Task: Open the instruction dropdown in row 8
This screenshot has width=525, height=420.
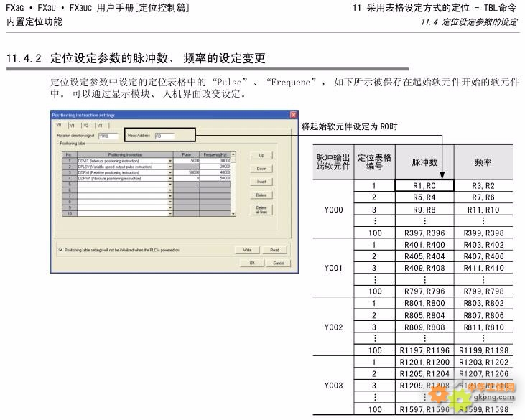Action: click(170, 202)
